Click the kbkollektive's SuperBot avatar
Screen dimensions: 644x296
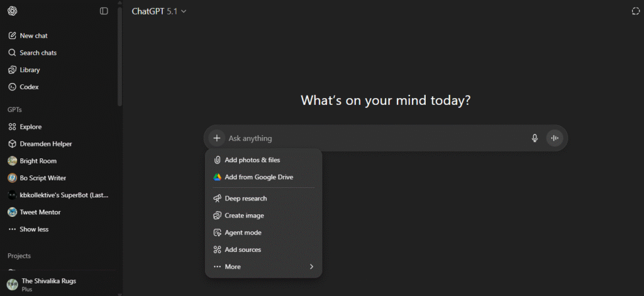(13, 195)
